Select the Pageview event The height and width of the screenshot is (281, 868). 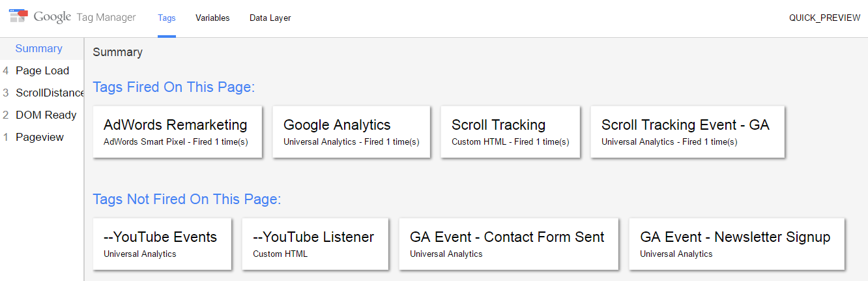tap(40, 138)
